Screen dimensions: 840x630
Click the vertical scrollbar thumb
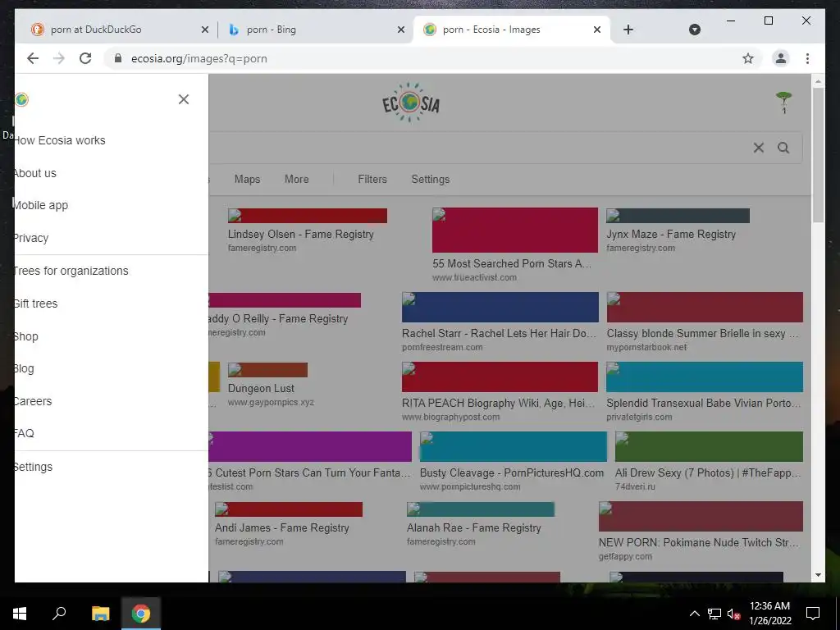point(818,154)
